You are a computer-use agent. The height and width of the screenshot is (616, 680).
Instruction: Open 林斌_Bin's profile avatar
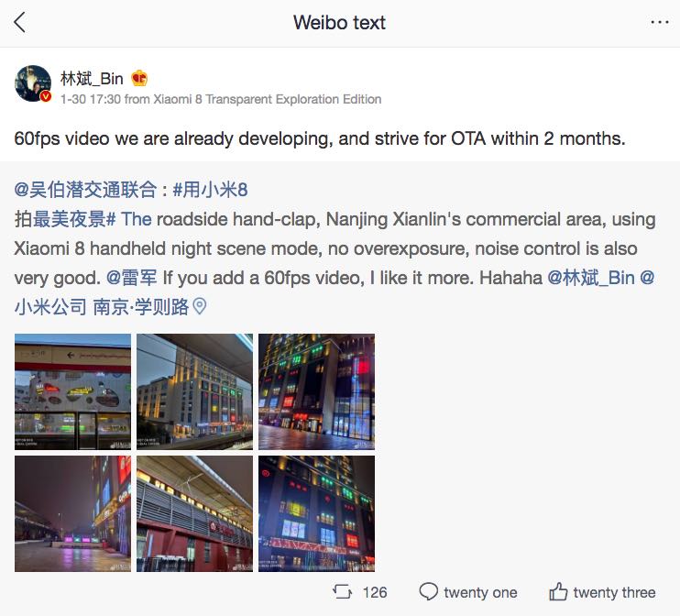(x=33, y=83)
